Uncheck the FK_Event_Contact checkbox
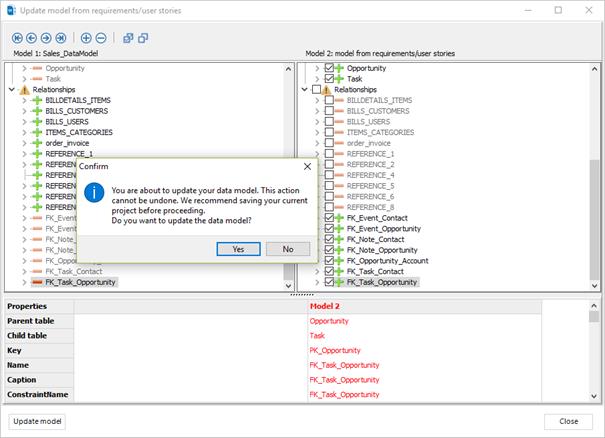The image size is (605, 438). (x=329, y=218)
